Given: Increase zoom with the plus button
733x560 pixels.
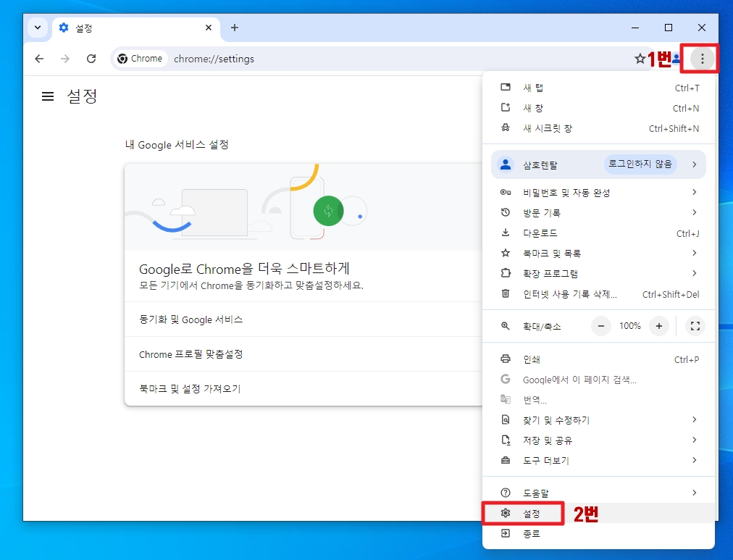Looking at the screenshot, I should (658, 326).
